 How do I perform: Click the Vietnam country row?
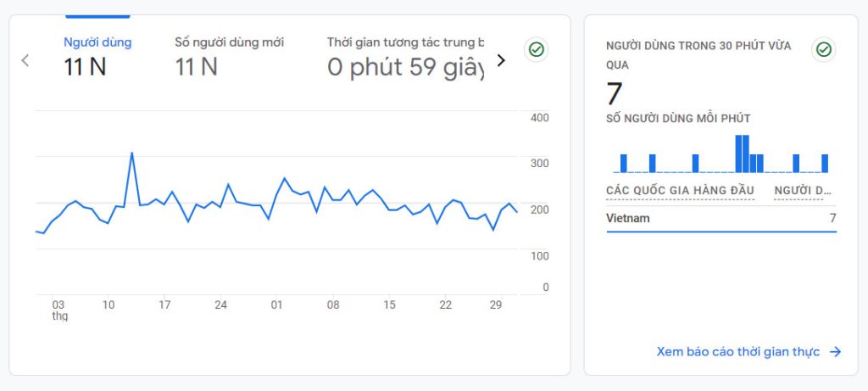click(721, 218)
